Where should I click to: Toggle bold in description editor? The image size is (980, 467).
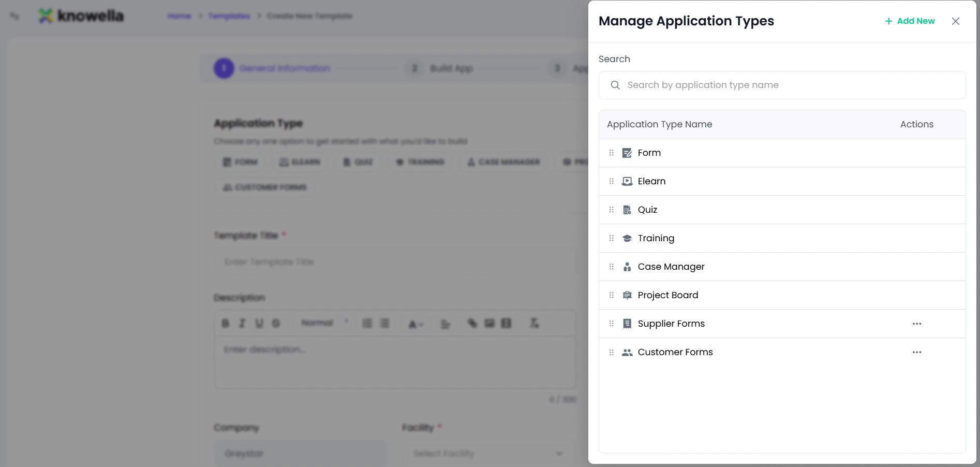(226, 324)
